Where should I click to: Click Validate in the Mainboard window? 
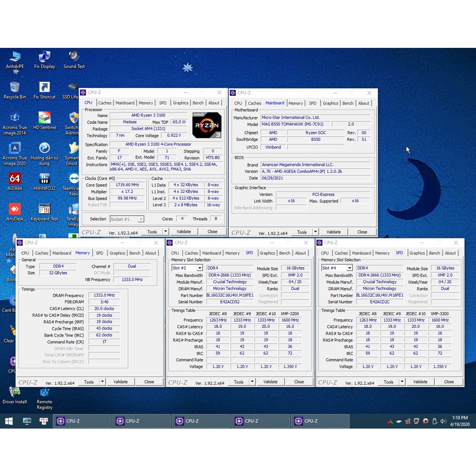(x=334, y=232)
